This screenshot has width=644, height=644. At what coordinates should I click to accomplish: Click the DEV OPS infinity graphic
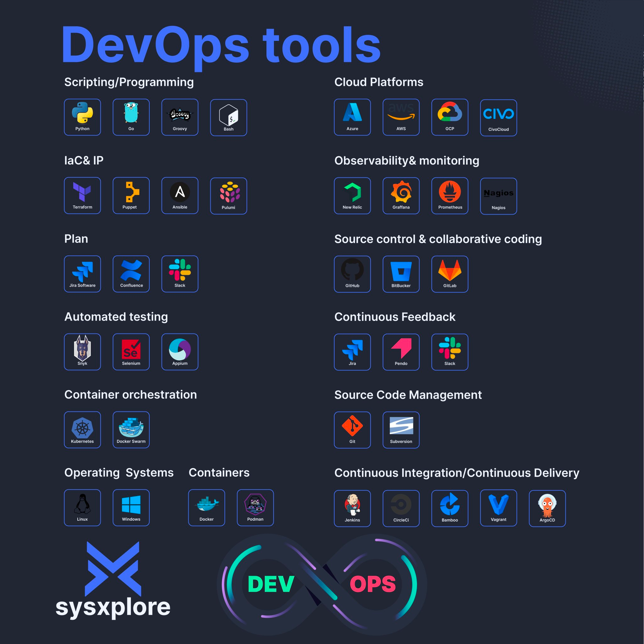[322, 585]
